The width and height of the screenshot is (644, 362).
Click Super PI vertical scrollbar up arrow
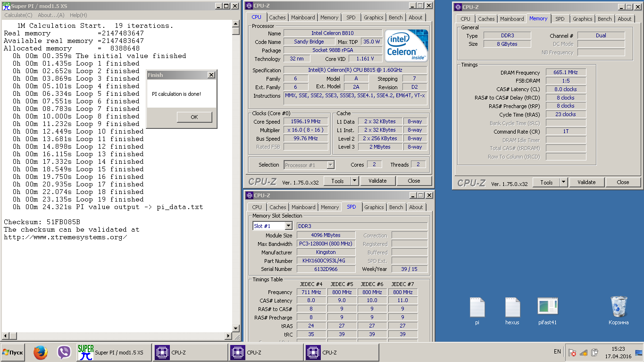[x=236, y=24]
